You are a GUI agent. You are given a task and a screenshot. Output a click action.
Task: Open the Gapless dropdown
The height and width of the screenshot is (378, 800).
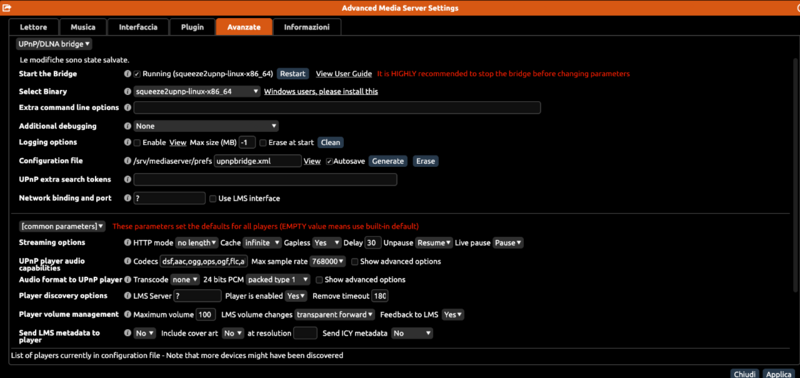(327, 243)
